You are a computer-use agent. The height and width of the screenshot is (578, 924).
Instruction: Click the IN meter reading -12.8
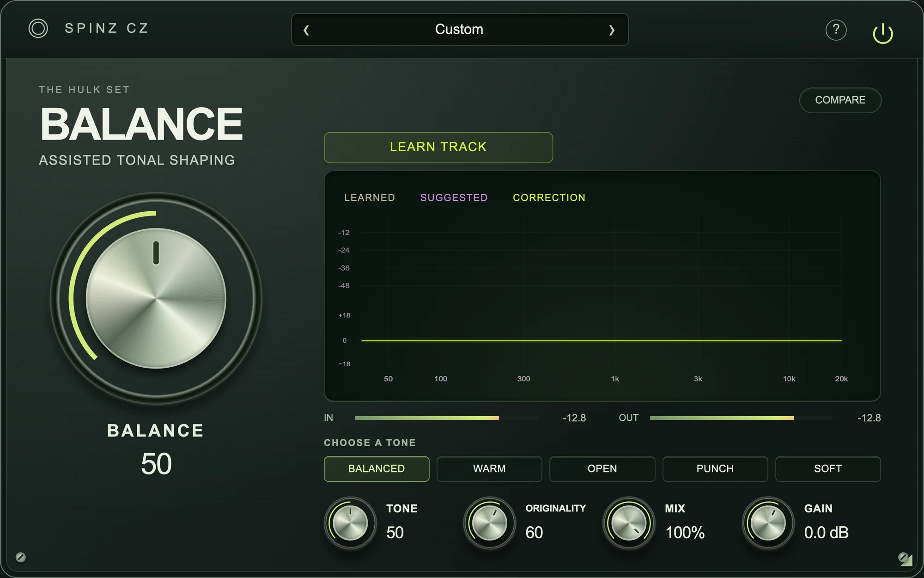coord(574,418)
